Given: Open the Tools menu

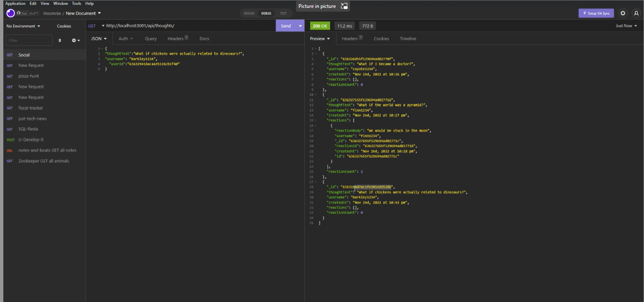Looking at the screenshot, I should click(x=76, y=3).
